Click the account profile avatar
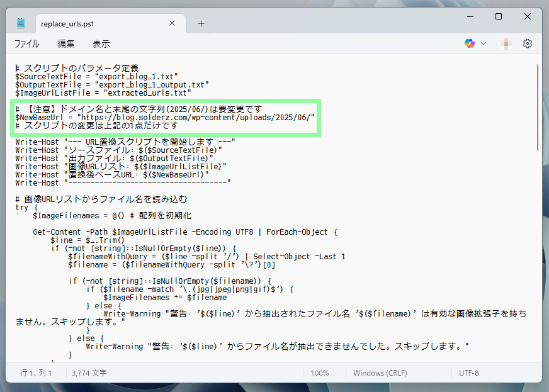The image size is (549, 392). pos(506,43)
